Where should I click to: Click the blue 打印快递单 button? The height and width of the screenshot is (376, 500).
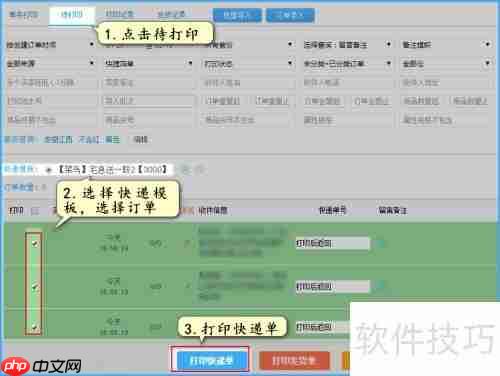(x=211, y=360)
